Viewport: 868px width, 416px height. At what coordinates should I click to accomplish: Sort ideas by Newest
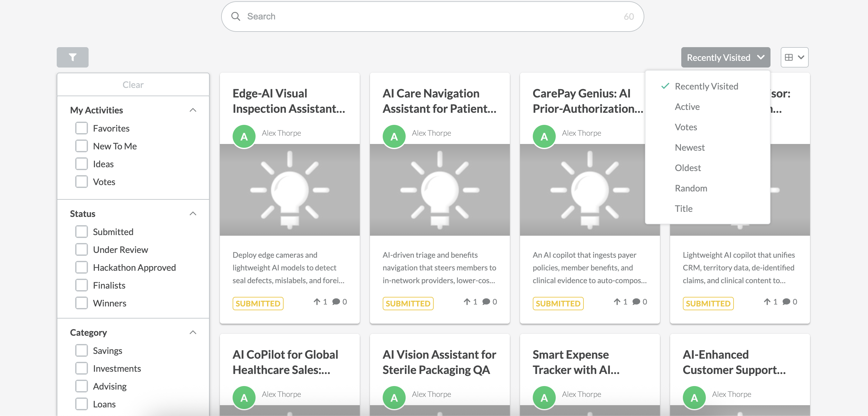tap(690, 147)
